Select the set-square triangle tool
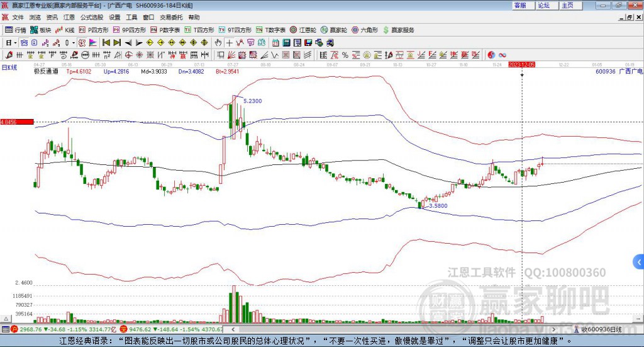 click(x=118, y=55)
